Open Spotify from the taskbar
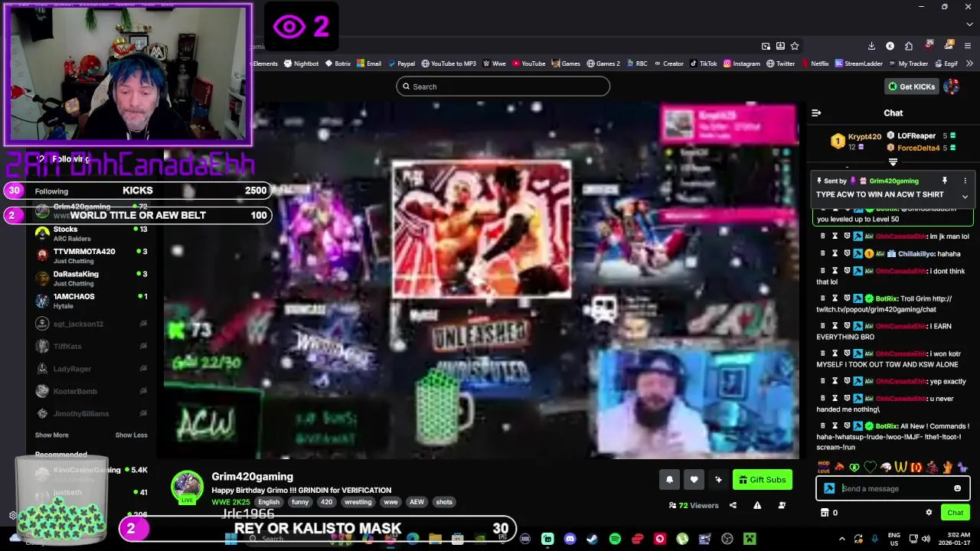This screenshot has width=980, height=551. click(615, 540)
